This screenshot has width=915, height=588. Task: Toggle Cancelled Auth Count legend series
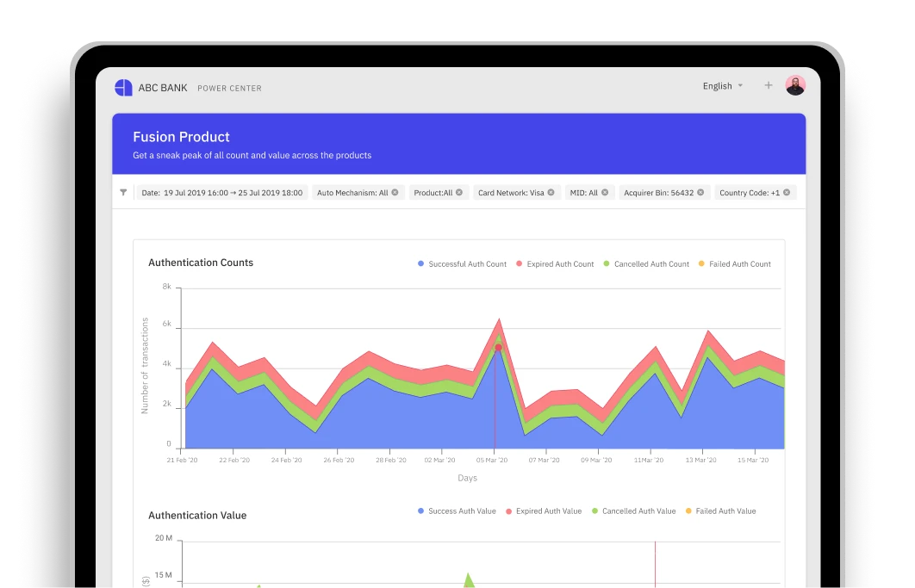click(x=646, y=264)
